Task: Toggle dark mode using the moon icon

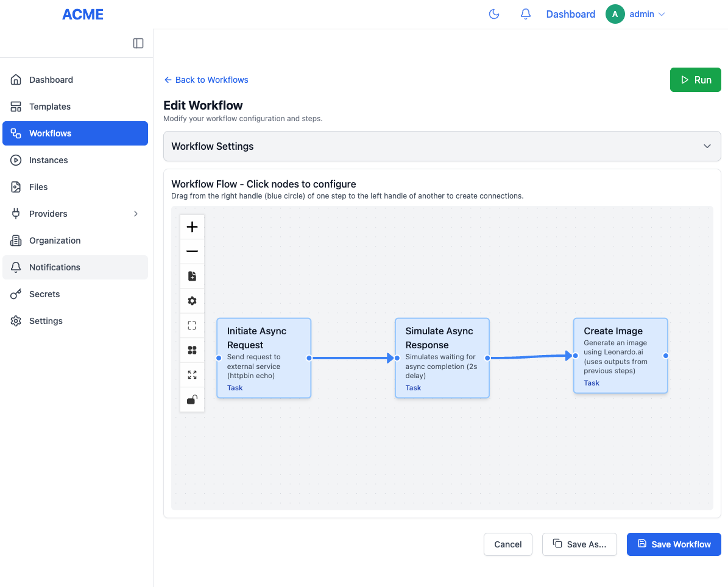Action: tap(493, 13)
